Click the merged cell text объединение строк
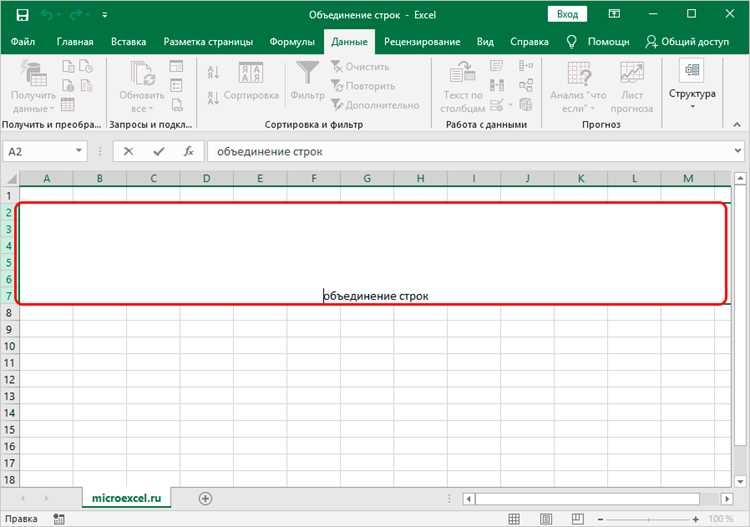 tap(376, 296)
